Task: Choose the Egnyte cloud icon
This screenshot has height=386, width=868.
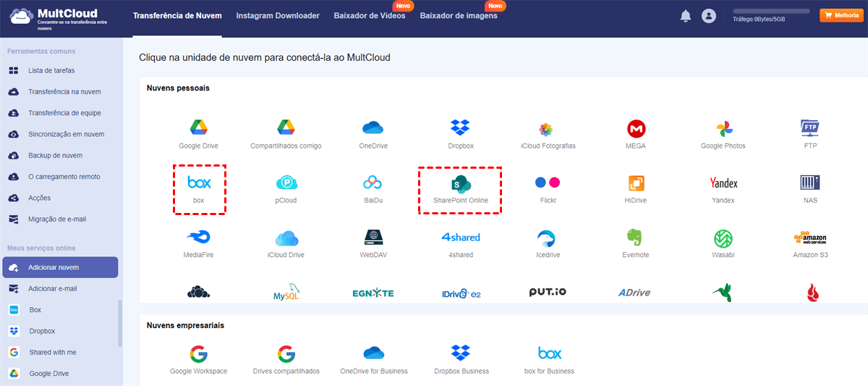Action: (x=373, y=293)
